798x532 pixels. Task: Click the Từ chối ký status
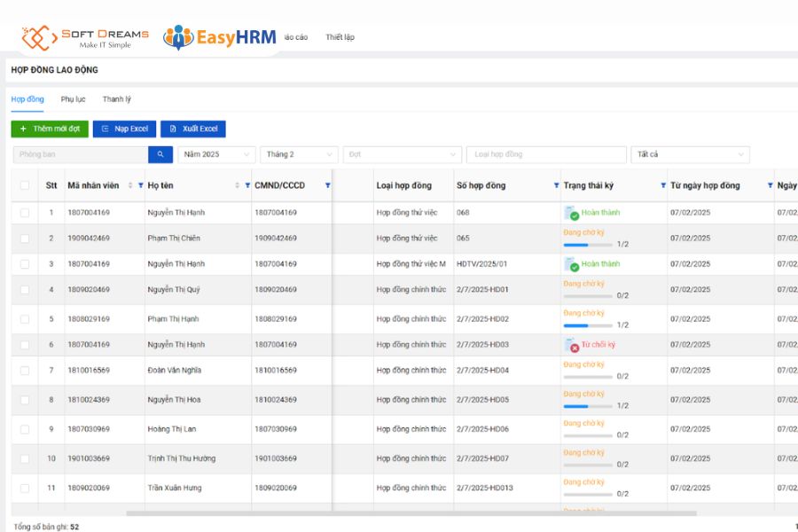pyautogui.click(x=598, y=345)
